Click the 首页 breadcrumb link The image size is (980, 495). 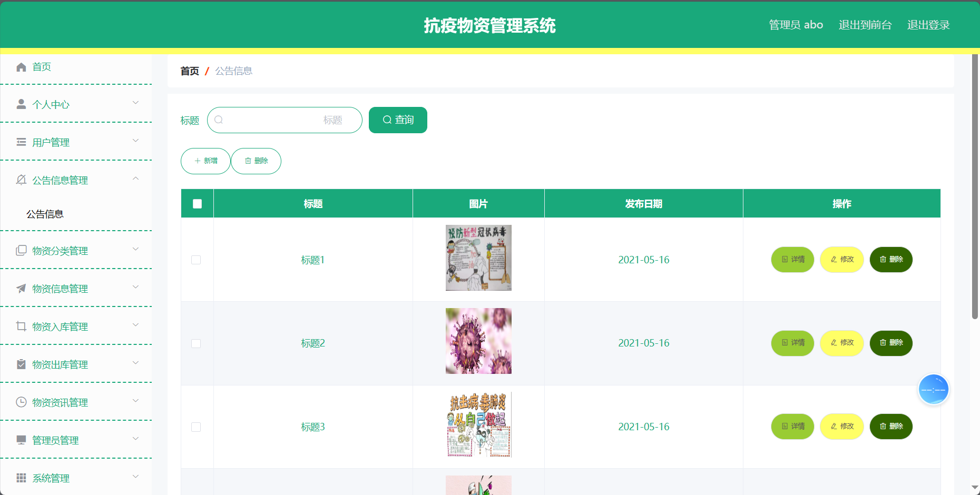190,71
